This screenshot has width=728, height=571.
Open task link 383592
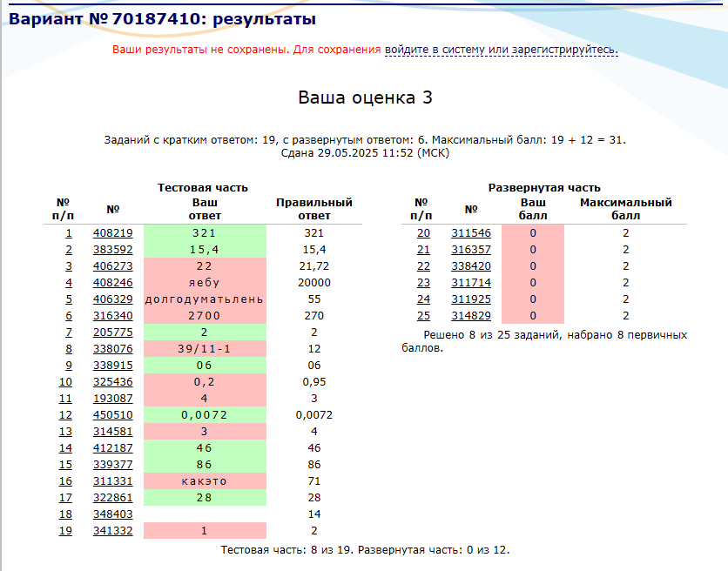pyautogui.click(x=113, y=250)
